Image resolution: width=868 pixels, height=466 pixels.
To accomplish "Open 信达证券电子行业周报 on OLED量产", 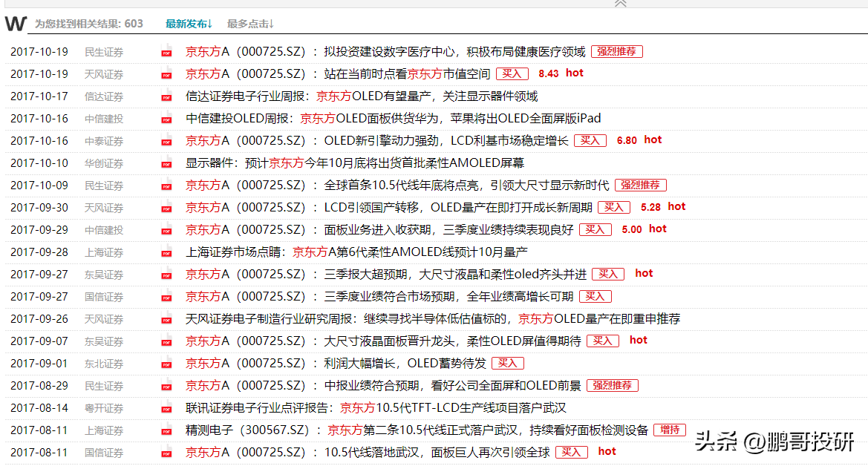I will click(362, 96).
